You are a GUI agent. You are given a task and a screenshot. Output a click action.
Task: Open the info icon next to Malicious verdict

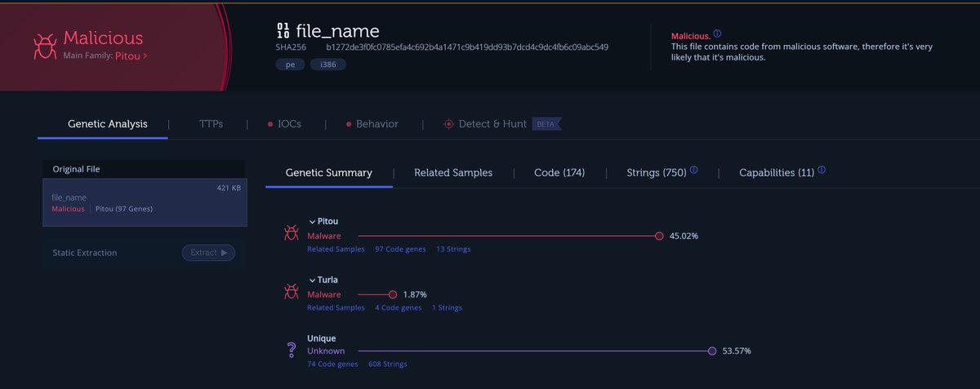click(717, 34)
